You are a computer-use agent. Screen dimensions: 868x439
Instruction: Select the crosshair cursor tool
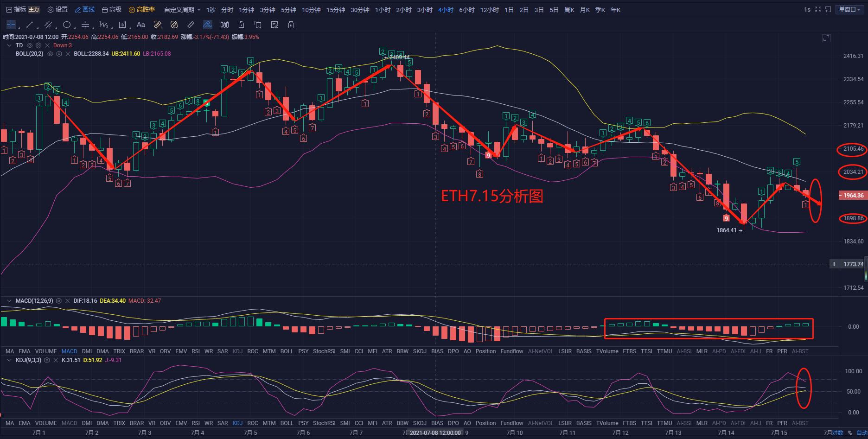coord(11,25)
